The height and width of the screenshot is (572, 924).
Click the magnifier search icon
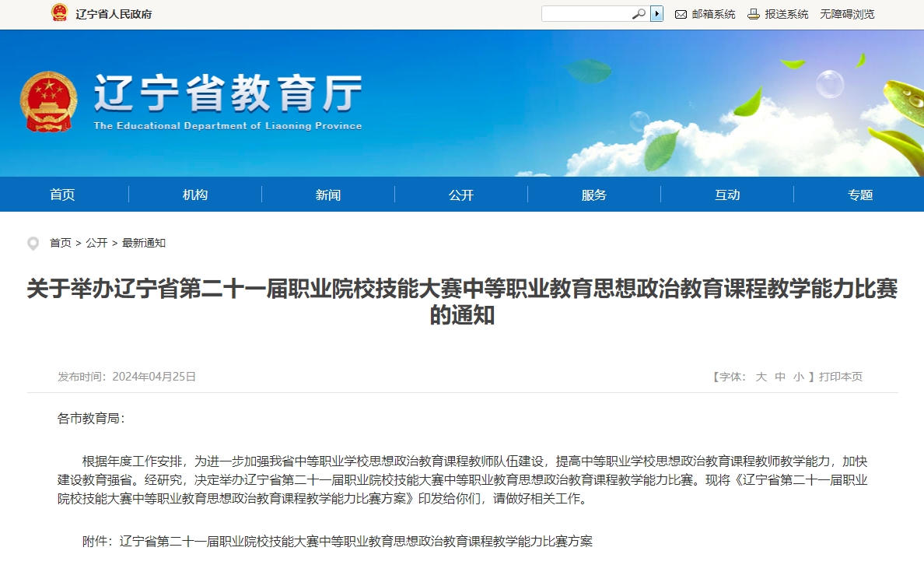coord(639,13)
